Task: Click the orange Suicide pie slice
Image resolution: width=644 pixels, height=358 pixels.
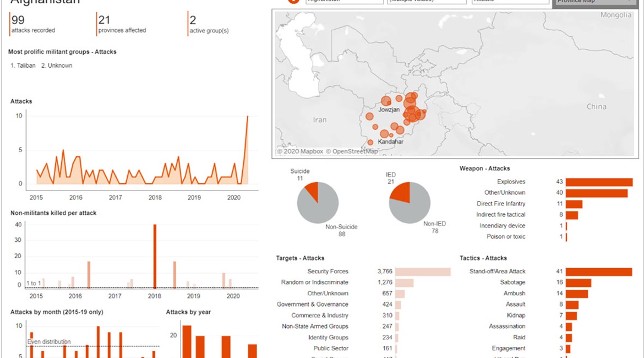Action: point(313,190)
